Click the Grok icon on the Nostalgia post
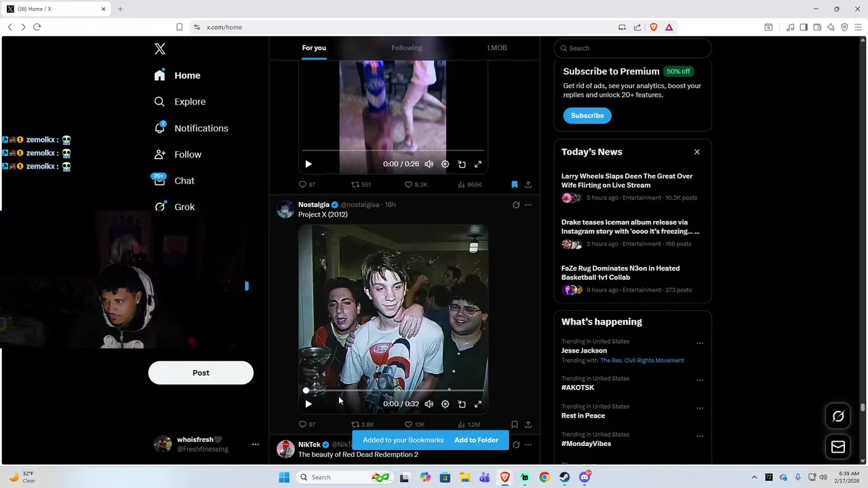 pyautogui.click(x=516, y=205)
